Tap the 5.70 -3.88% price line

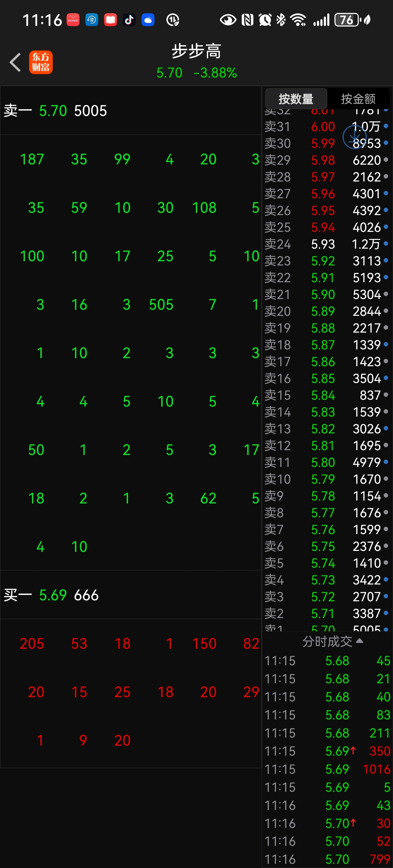pos(197,73)
